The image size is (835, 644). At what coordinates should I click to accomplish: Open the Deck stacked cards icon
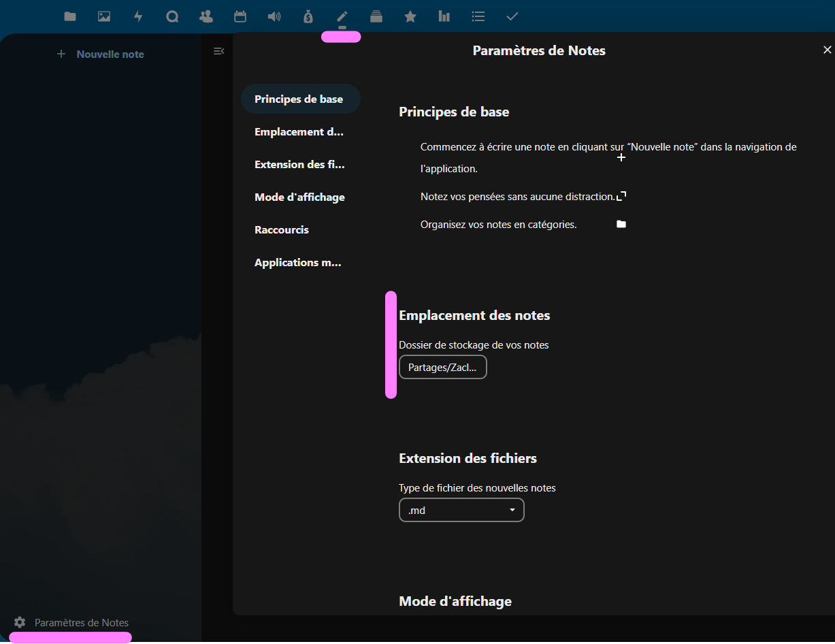pos(376,16)
